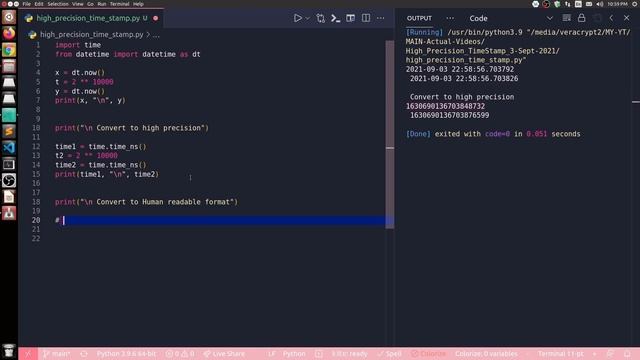Viewport: 640px width, 360px height.
Task: Clear the output with the clear icon
Action: pos(567,18)
